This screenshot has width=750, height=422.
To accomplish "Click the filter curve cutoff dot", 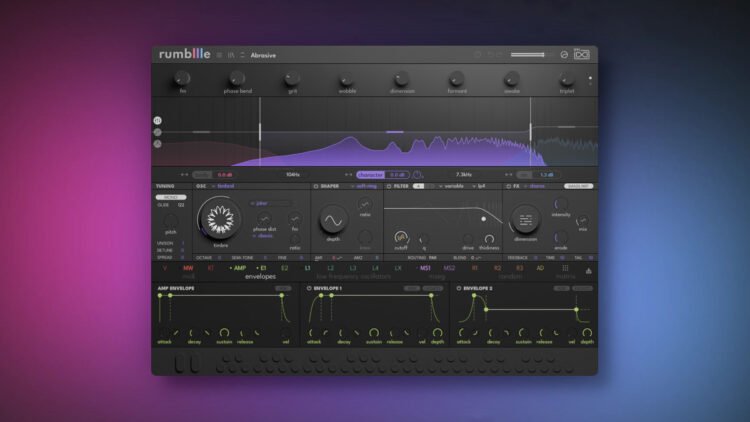I will click(x=484, y=219).
